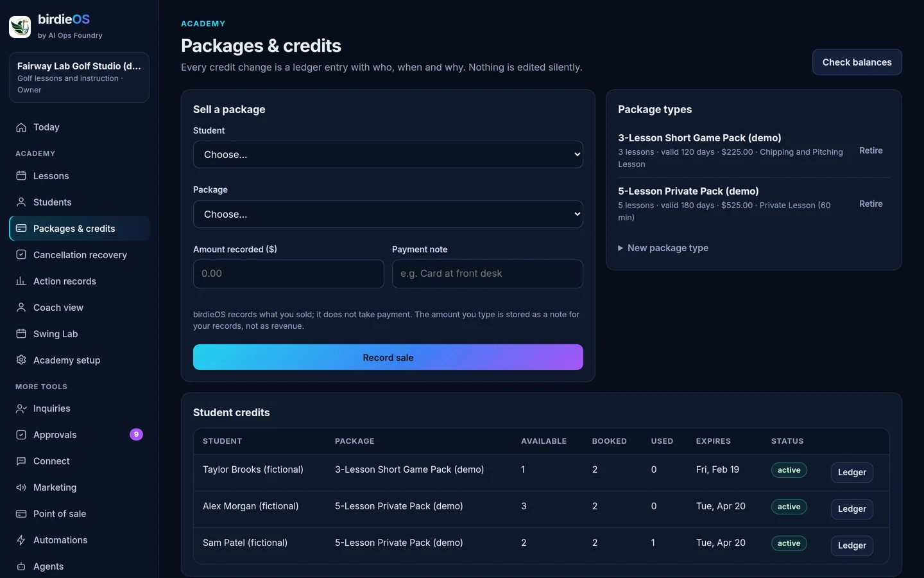Image resolution: width=924 pixels, height=578 pixels.
Task: Go to Lessons in the sidebar
Action: (79, 176)
